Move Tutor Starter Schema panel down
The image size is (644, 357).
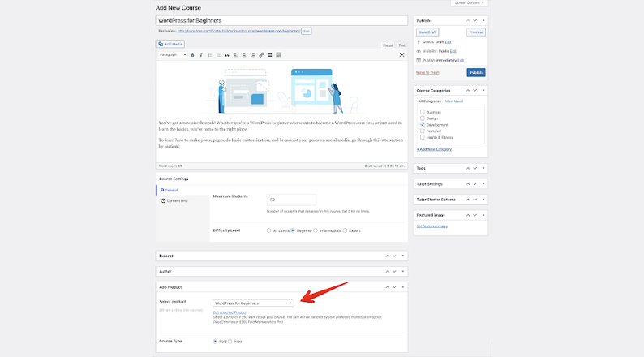pos(475,200)
